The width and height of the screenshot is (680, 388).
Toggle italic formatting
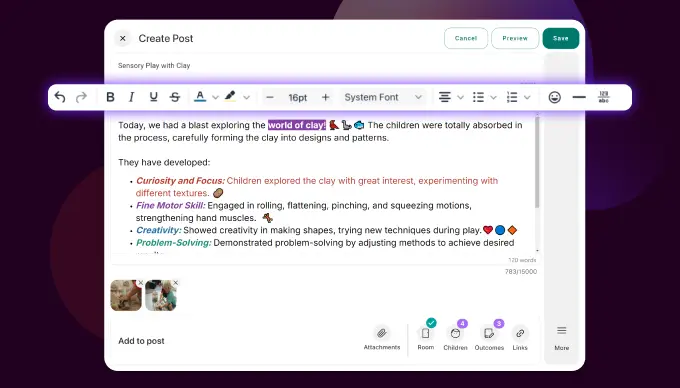click(131, 97)
